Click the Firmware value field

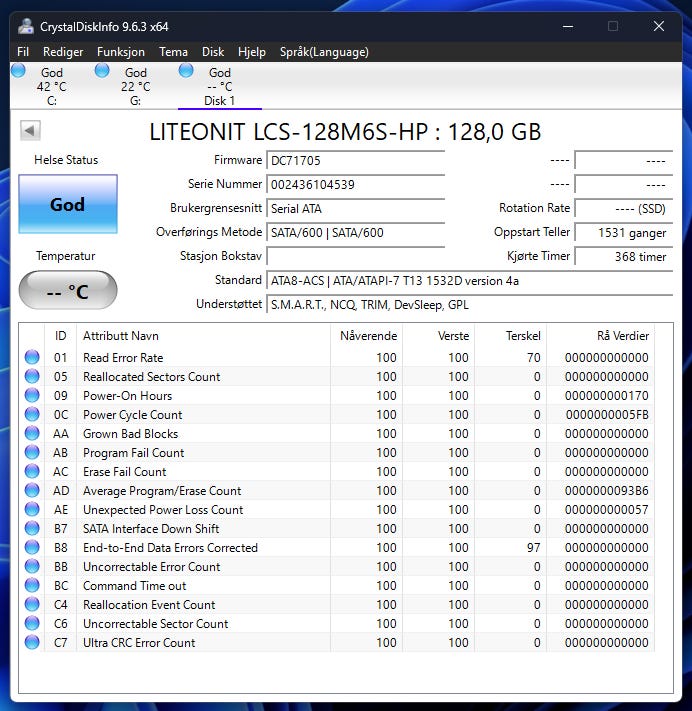click(355, 161)
